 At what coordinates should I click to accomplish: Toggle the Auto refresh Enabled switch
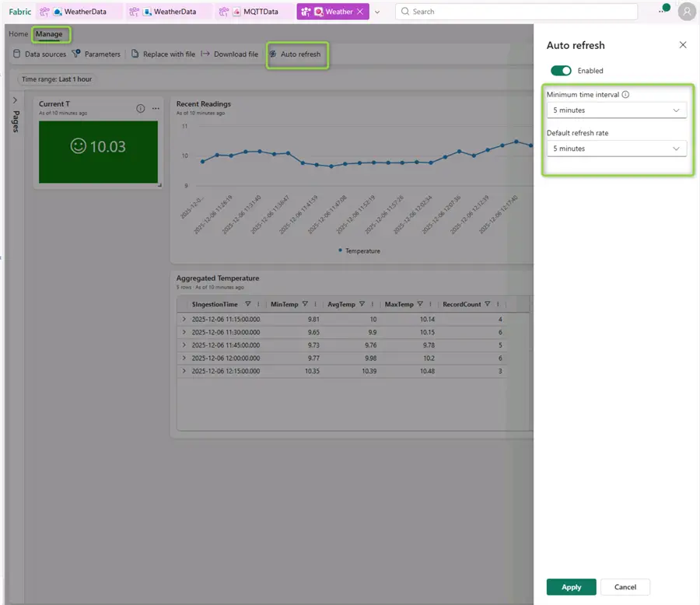coord(561,71)
